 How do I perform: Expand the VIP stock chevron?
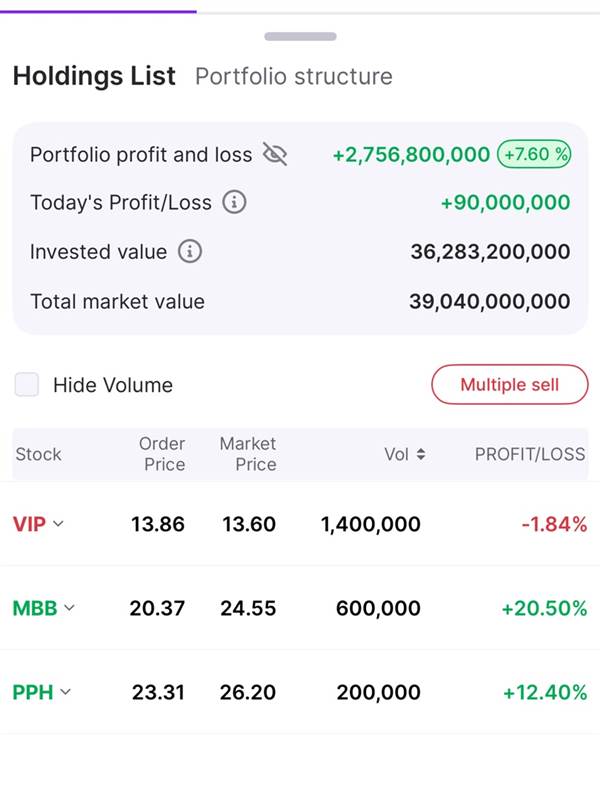58,523
